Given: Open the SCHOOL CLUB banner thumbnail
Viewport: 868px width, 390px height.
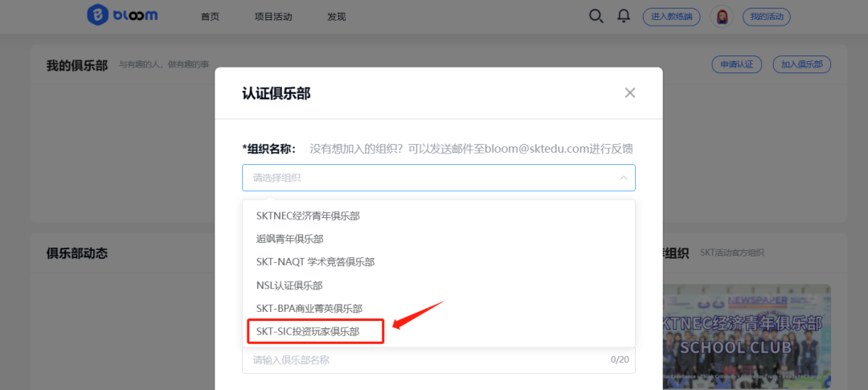Looking at the screenshot, I should point(746,337).
